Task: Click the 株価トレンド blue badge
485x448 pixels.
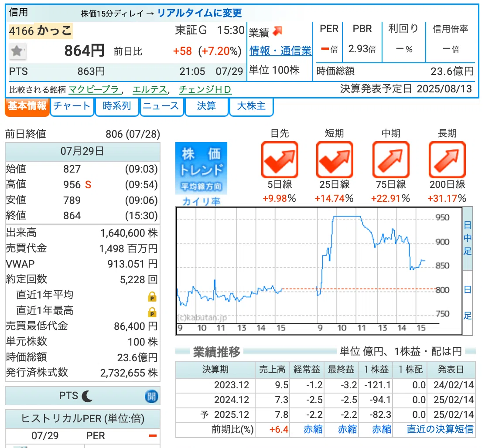Action: coord(201,168)
